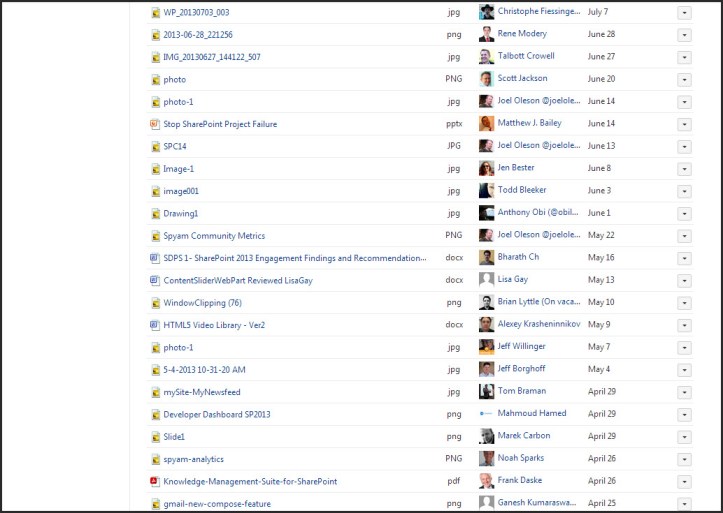Open HTML5 Video Library - Ver2 document
This screenshot has height=513, width=723.
point(214,325)
